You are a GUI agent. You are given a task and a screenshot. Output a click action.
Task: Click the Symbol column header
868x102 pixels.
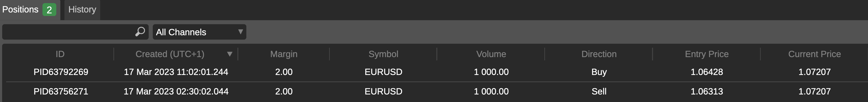pos(384,54)
